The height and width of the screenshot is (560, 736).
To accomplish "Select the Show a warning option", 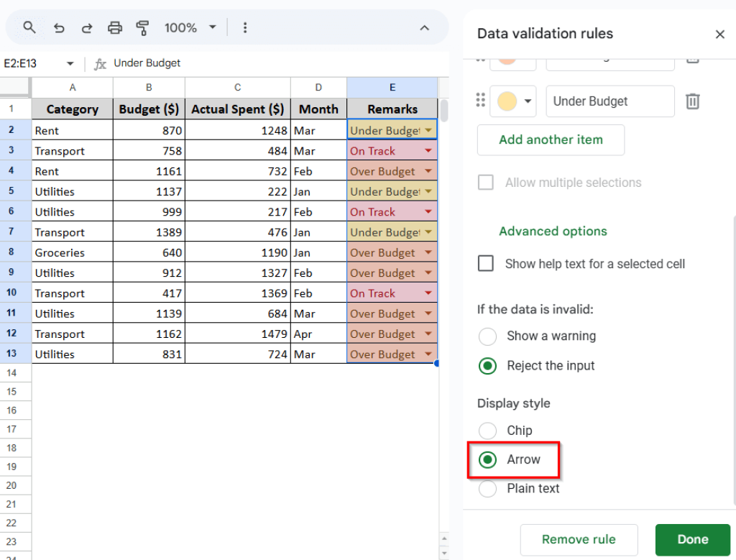I will [488, 336].
